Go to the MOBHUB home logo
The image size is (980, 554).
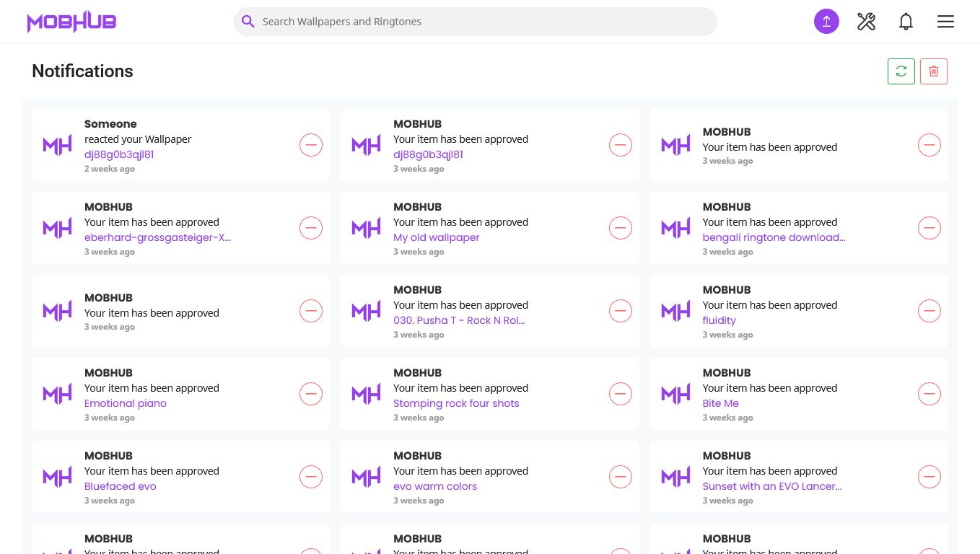point(71,22)
